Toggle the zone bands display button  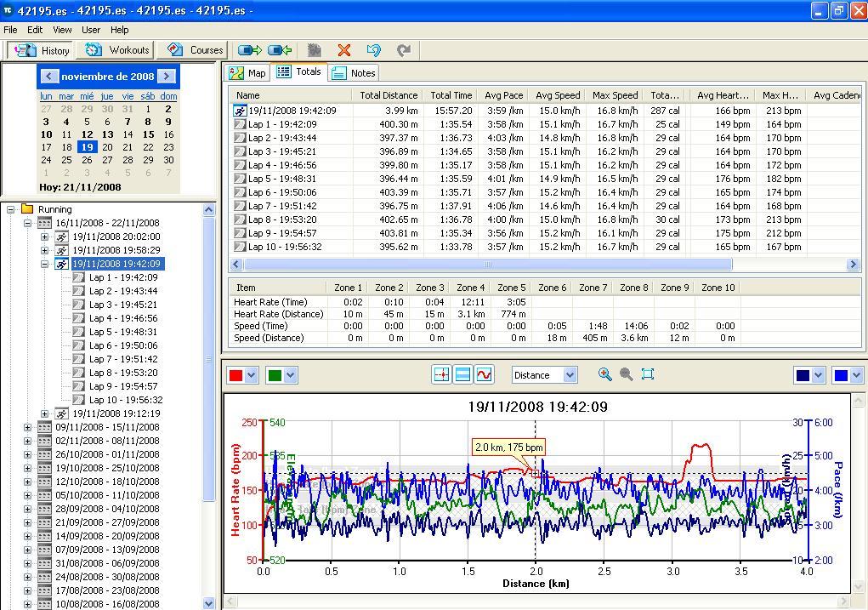click(x=462, y=374)
